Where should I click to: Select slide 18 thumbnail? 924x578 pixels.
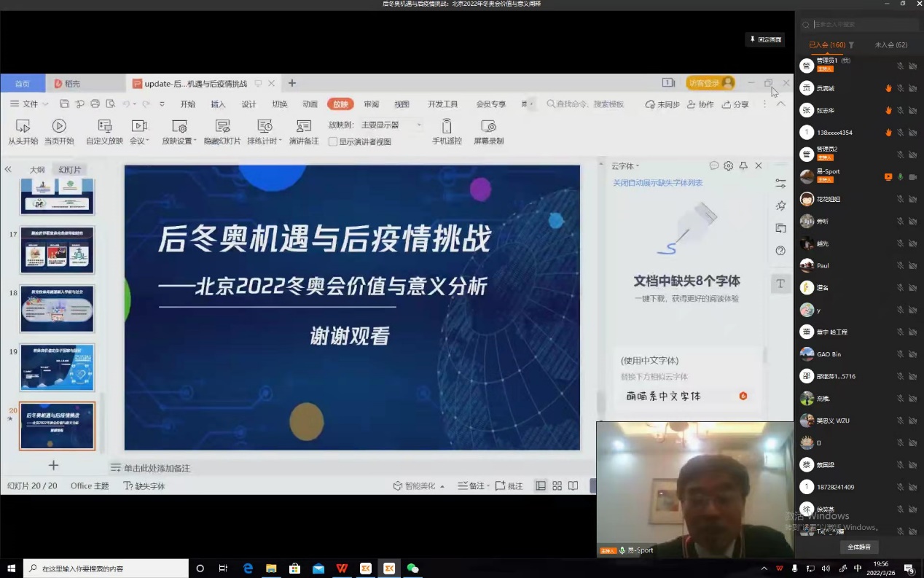coord(57,308)
